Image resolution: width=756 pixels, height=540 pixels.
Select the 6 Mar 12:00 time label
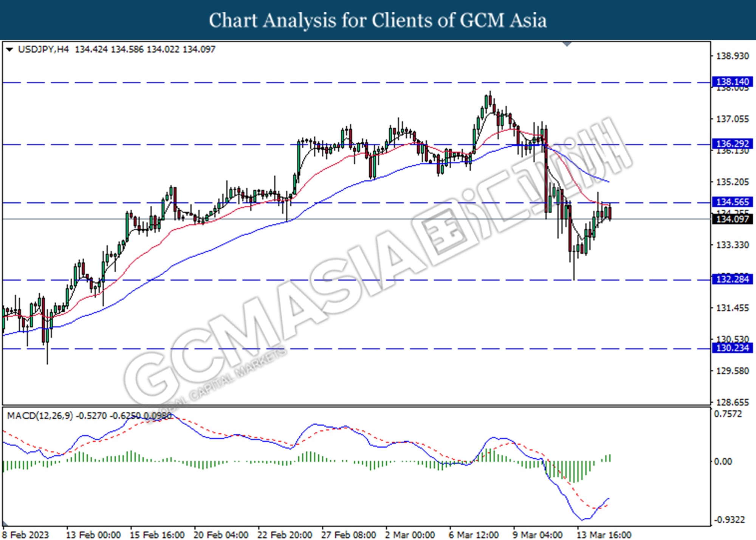click(x=474, y=535)
